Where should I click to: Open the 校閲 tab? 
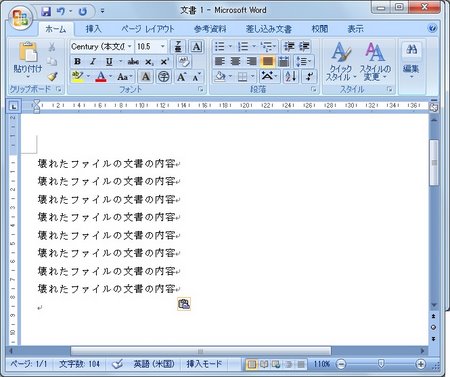pyautogui.click(x=320, y=29)
